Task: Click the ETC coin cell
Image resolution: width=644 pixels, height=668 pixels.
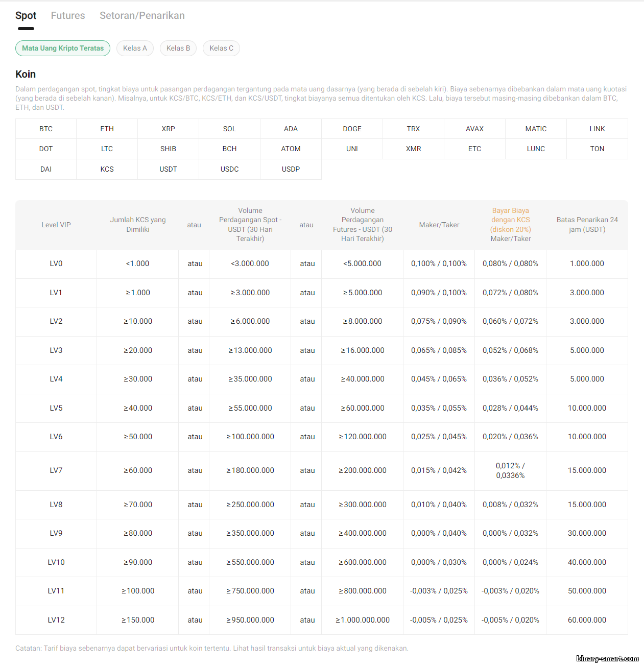Action: (x=475, y=149)
